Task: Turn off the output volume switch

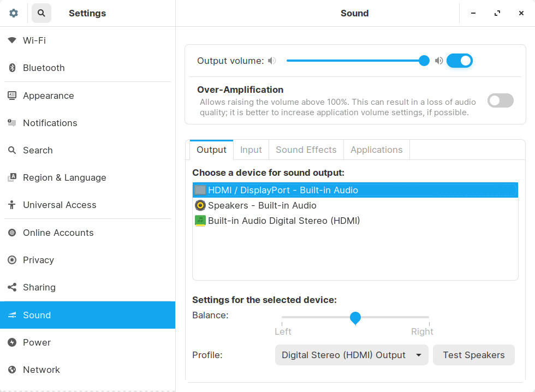Action: (x=459, y=61)
